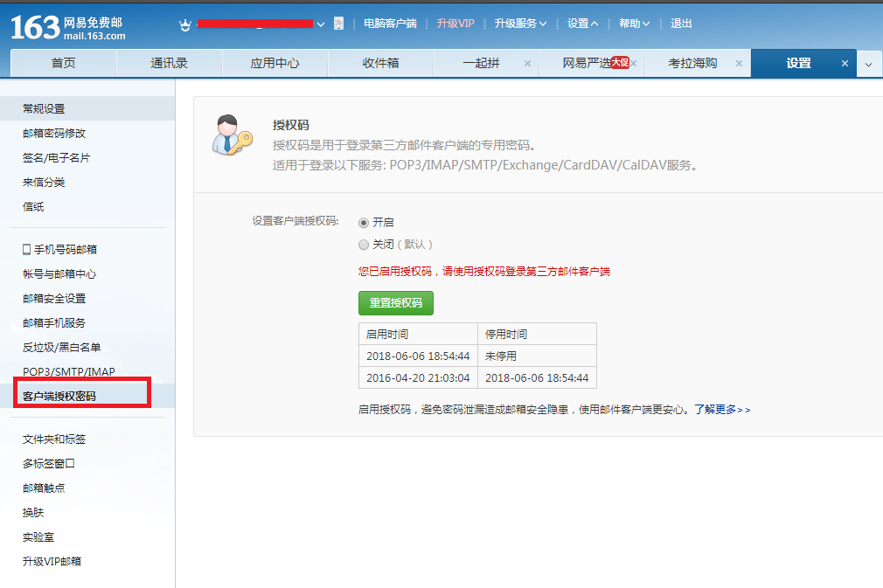Click the 重置授权码 button

(396, 302)
